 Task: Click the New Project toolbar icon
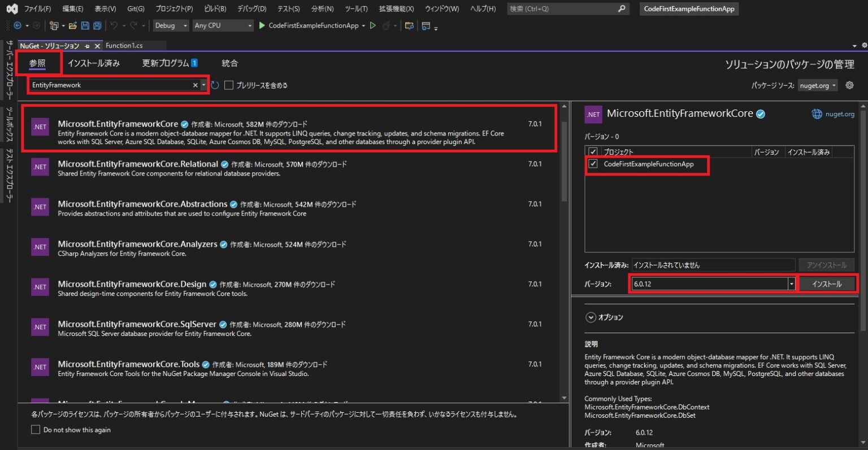point(54,25)
